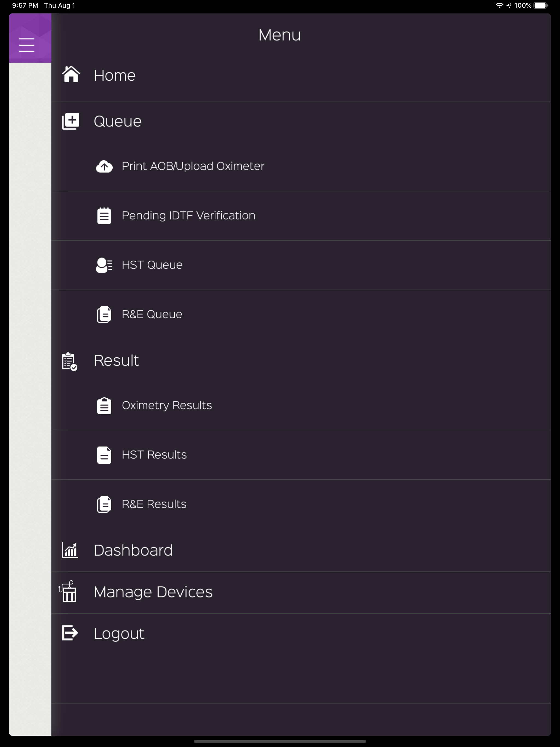Image resolution: width=560 pixels, height=747 pixels.
Task: Click the Result clipboard checkmark icon
Action: pyautogui.click(x=69, y=361)
